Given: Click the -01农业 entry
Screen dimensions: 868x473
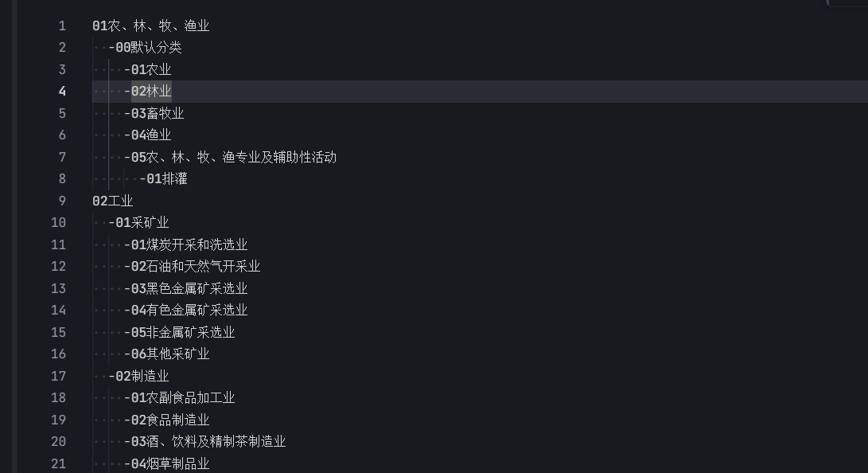Looking at the screenshot, I should [x=148, y=70].
